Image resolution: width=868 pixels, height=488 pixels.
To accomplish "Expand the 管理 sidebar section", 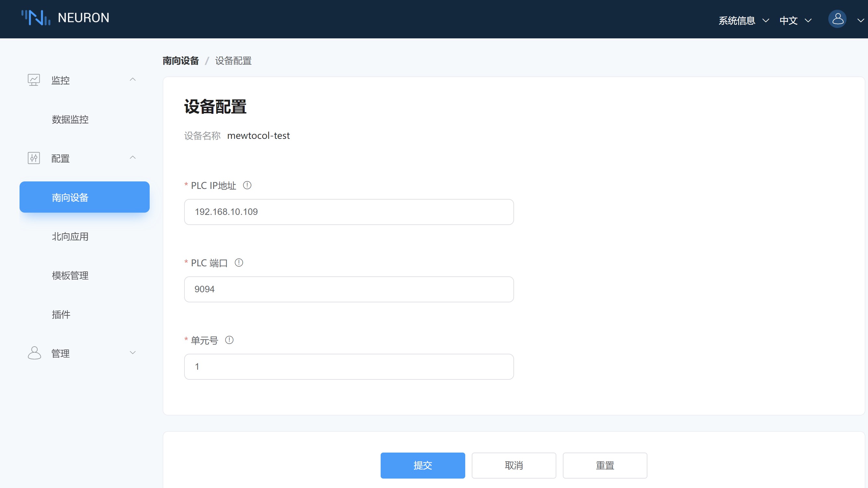I will (133, 353).
